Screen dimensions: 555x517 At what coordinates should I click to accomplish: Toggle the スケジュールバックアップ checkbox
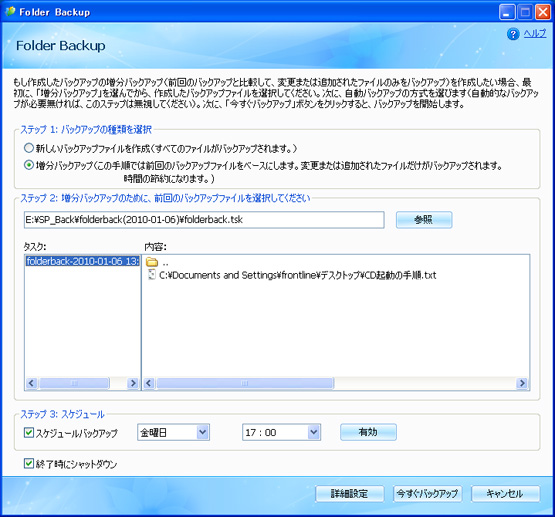pos(29,432)
